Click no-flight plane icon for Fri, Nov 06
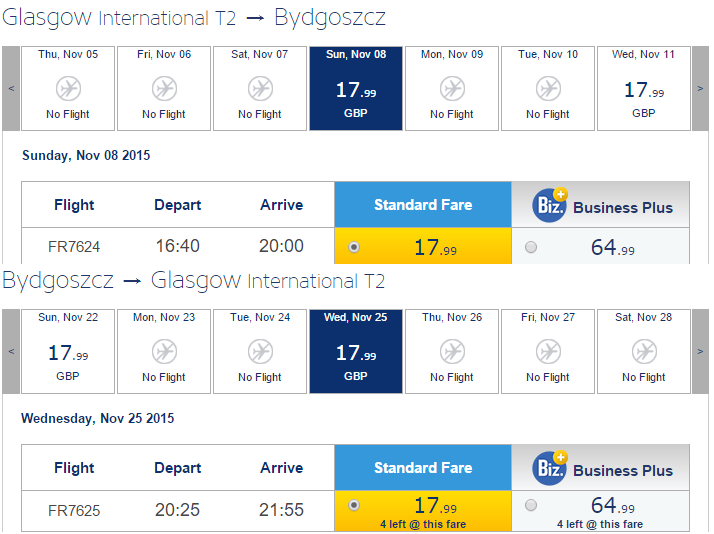Screen dimensions: 714x534 click(x=164, y=88)
